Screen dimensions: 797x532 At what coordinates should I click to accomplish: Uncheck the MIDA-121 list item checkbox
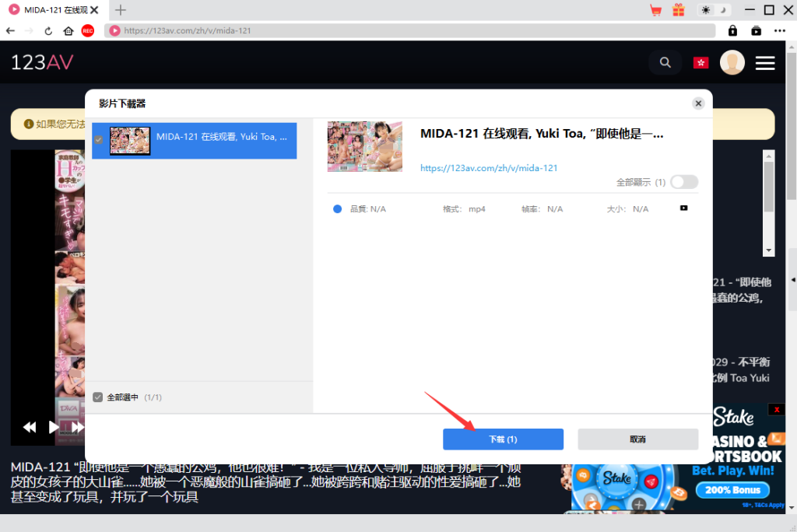coord(99,140)
